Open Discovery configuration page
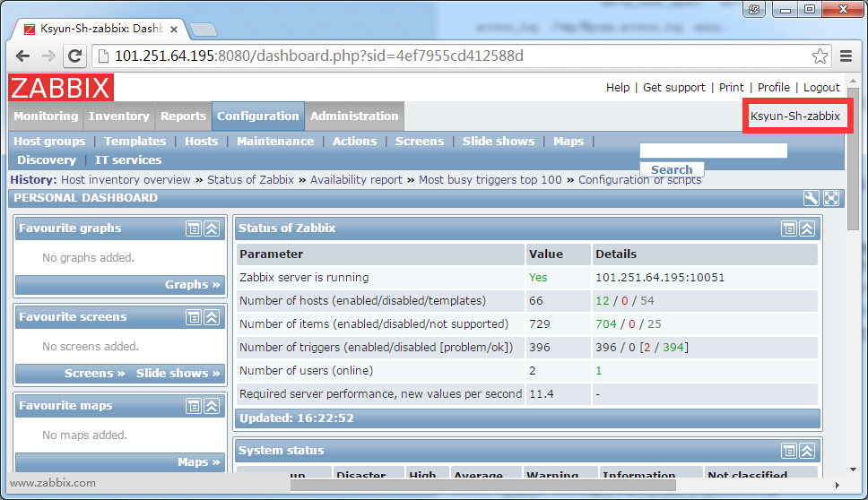The image size is (868, 500). click(47, 159)
